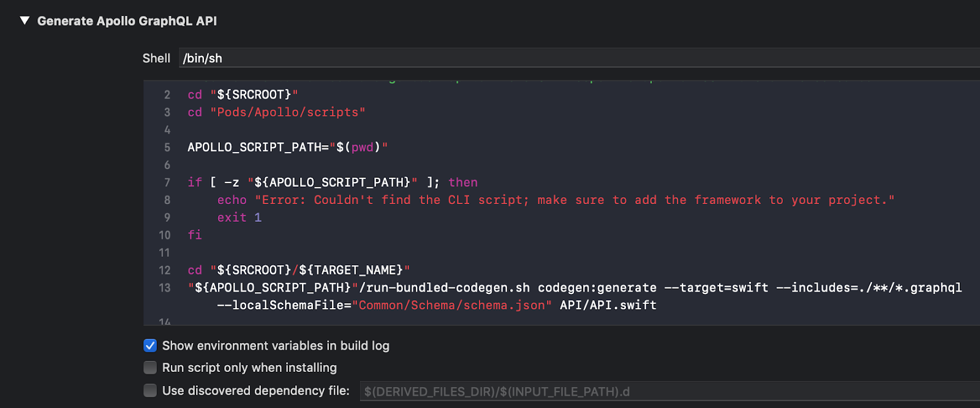
Task: Click the --localSchemaFile argument line
Action: pos(437,305)
